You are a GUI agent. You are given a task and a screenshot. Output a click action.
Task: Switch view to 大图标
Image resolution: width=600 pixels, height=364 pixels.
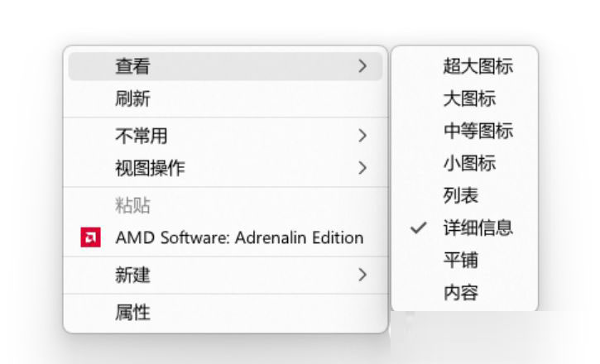click(x=464, y=98)
